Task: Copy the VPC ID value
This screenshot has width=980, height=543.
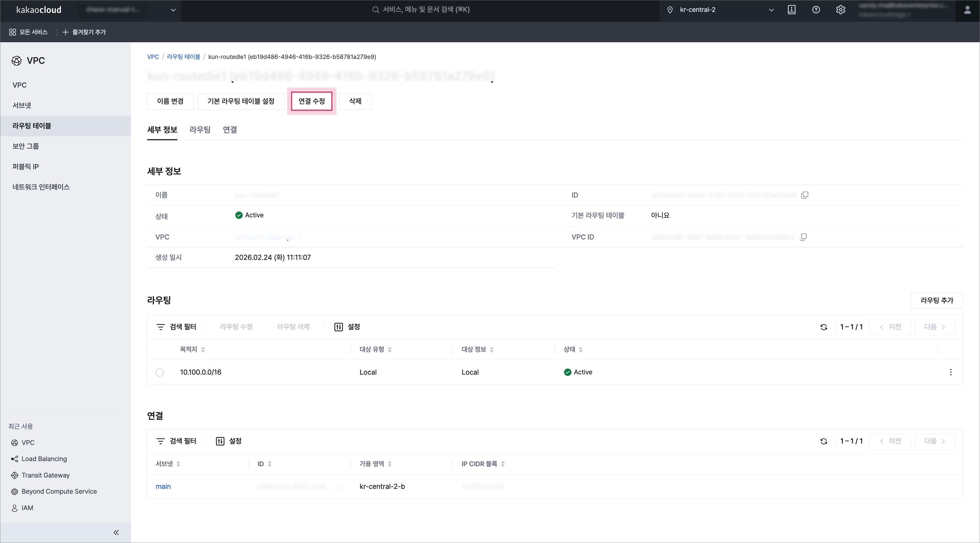Action: [803, 237]
